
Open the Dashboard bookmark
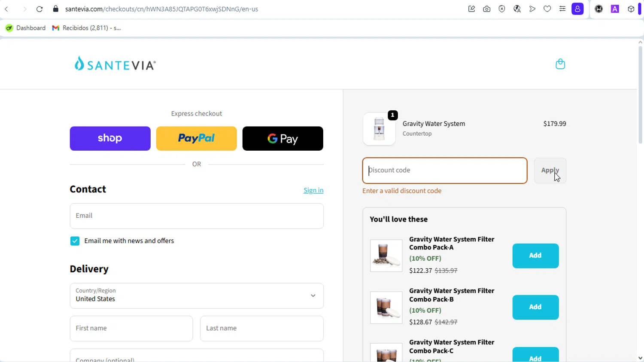[x=26, y=28]
